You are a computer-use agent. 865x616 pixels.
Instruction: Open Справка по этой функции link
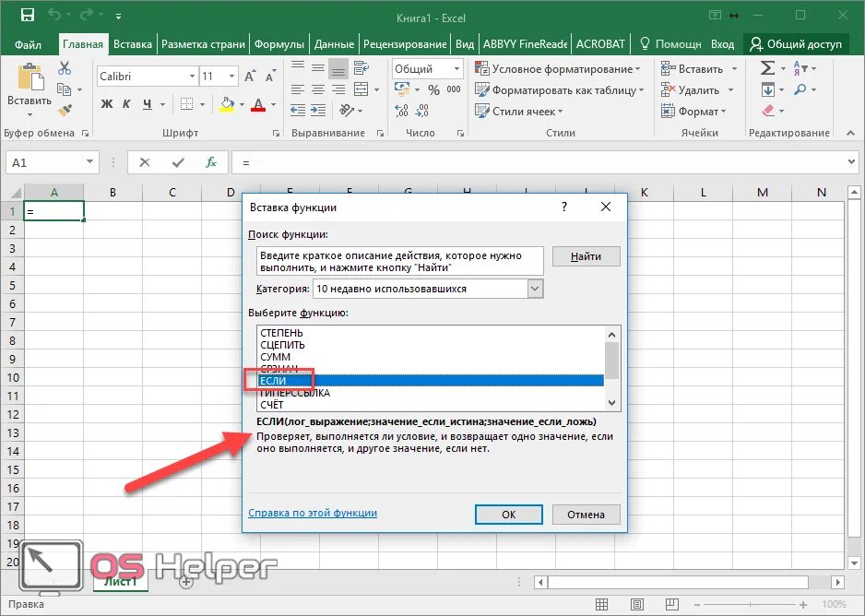[313, 513]
